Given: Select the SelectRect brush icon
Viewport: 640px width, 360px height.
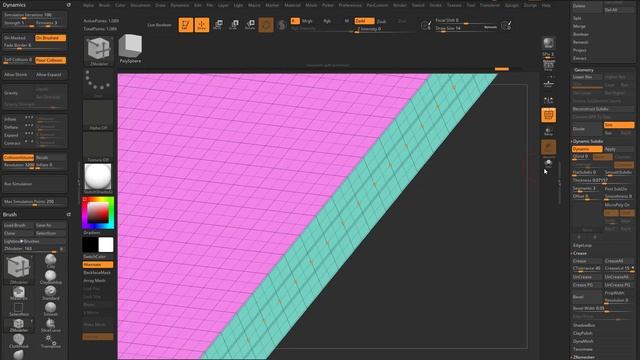Looking at the screenshot, I should tap(19, 309).
